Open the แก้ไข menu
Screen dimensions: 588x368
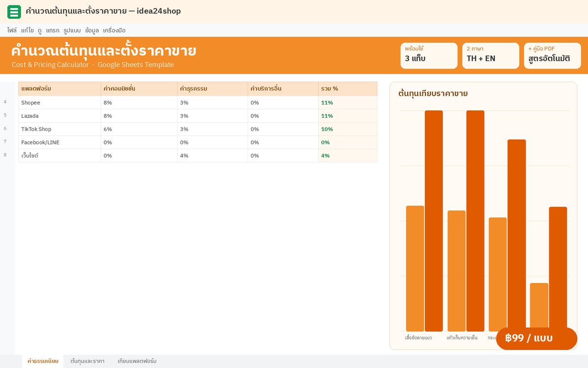(x=27, y=30)
